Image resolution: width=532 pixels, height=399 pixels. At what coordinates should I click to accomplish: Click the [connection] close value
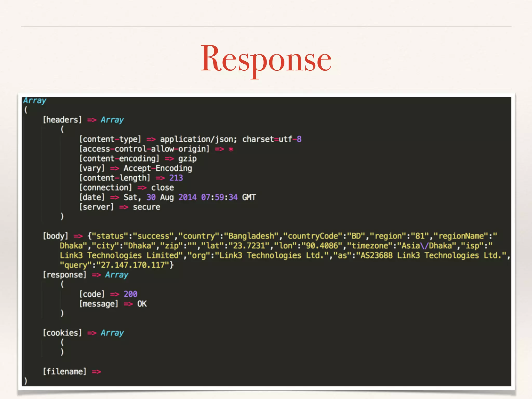pyautogui.click(x=162, y=188)
